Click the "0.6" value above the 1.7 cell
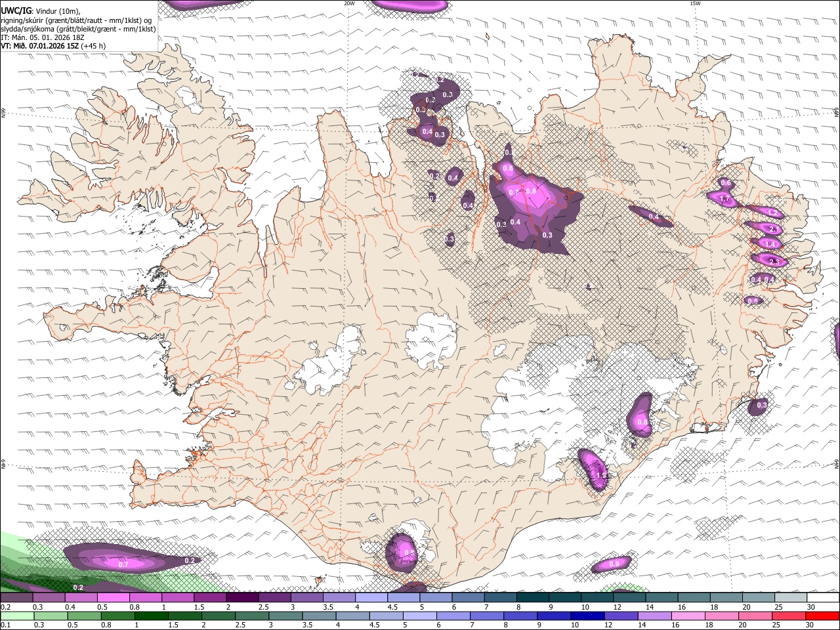 pos(725,183)
